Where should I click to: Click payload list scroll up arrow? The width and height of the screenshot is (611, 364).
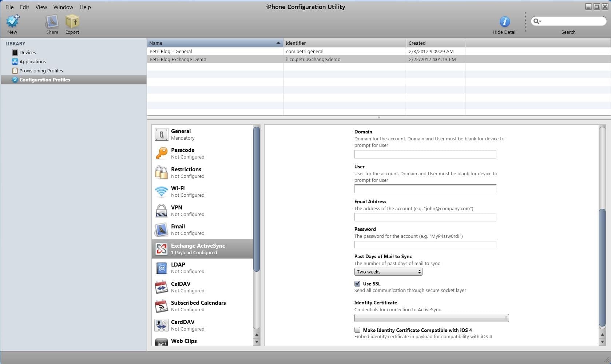[257, 335]
